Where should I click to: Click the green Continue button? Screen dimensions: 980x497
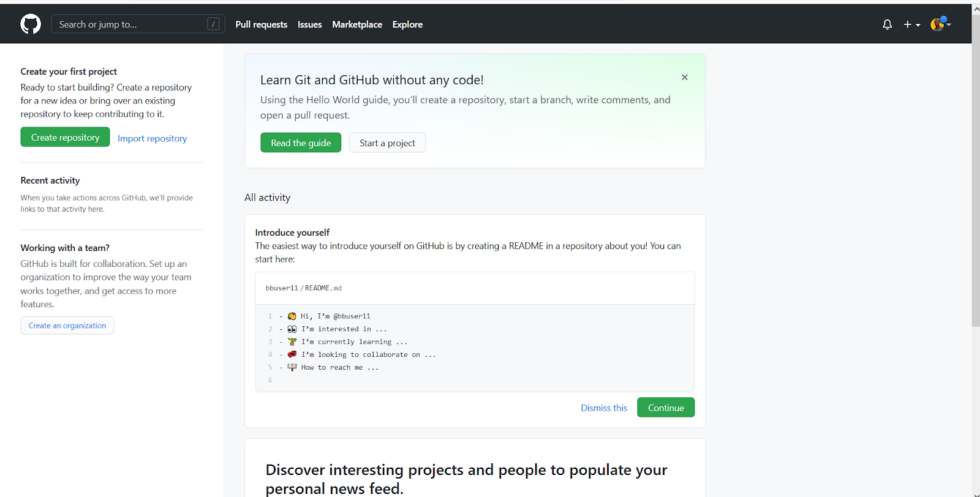pyautogui.click(x=666, y=408)
